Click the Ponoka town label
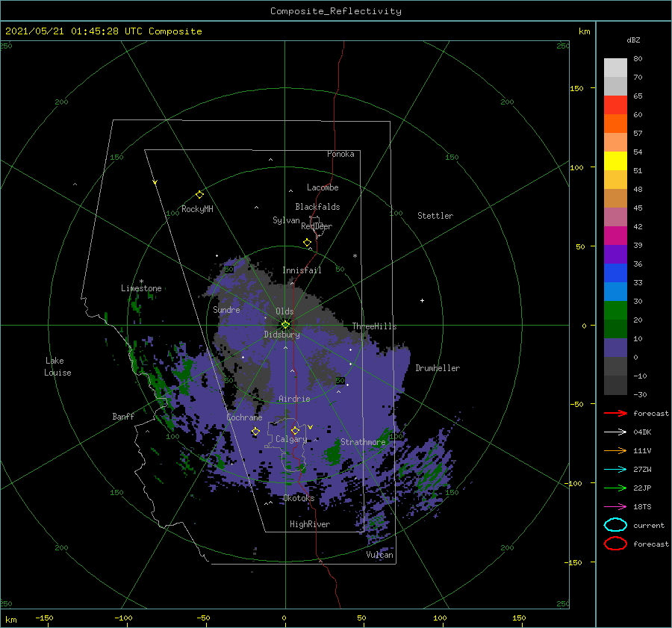Viewport: 672px width, 628px height. [x=340, y=154]
